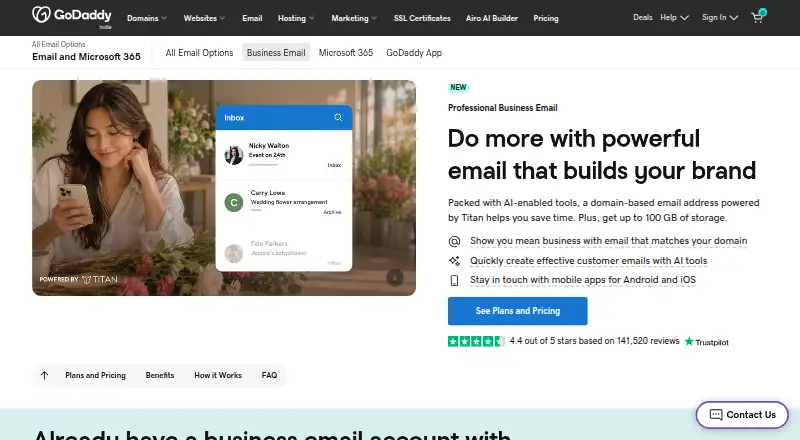Click See Plans and Pricing button
The height and width of the screenshot is (440, 800).
pyautogui.click(x=517, y=311)
